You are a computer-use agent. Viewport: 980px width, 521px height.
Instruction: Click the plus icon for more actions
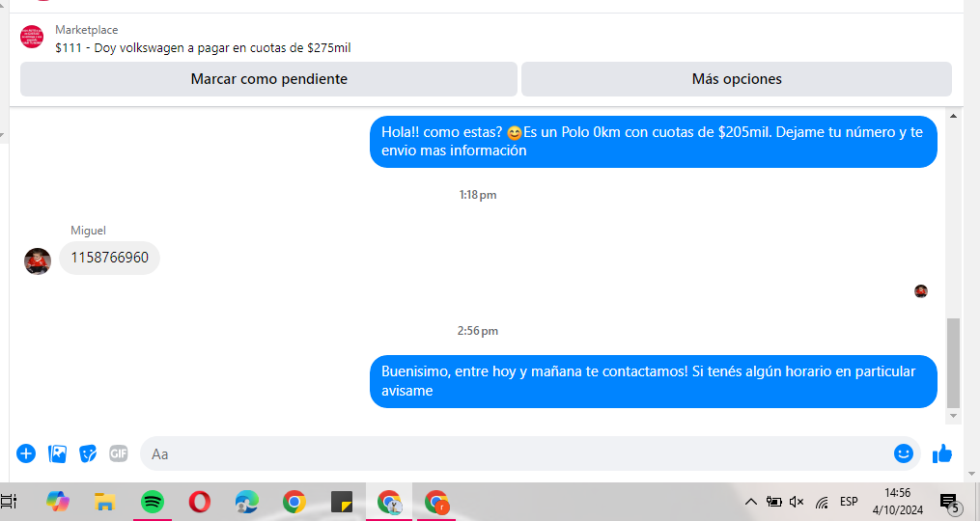pos(26,453)
